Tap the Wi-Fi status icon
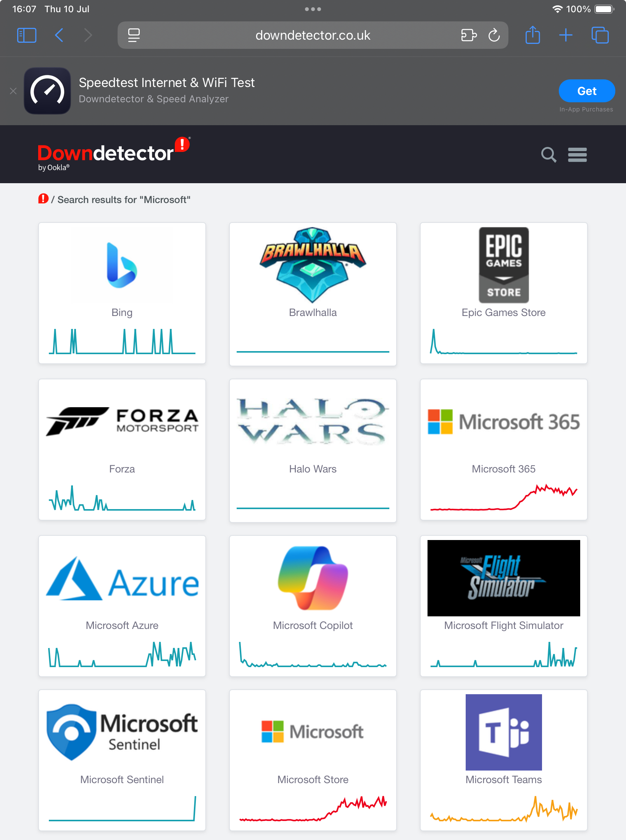 (x=558, y=9)
